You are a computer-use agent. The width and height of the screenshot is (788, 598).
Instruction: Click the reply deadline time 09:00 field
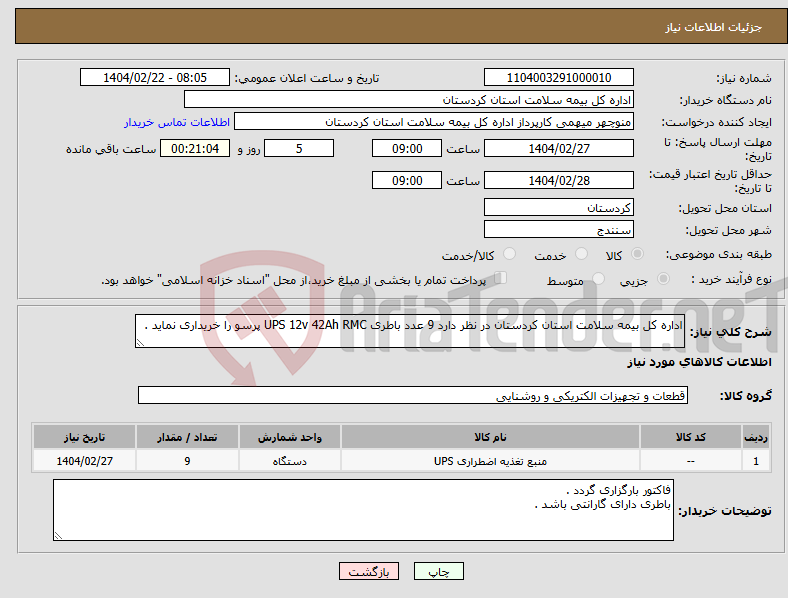407,148
